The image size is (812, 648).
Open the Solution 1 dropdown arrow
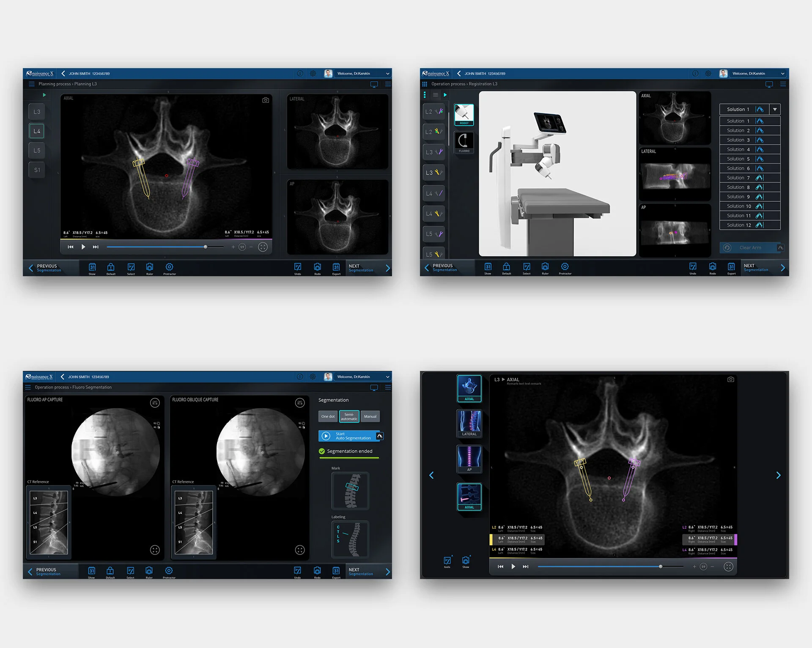click(775, 109)
